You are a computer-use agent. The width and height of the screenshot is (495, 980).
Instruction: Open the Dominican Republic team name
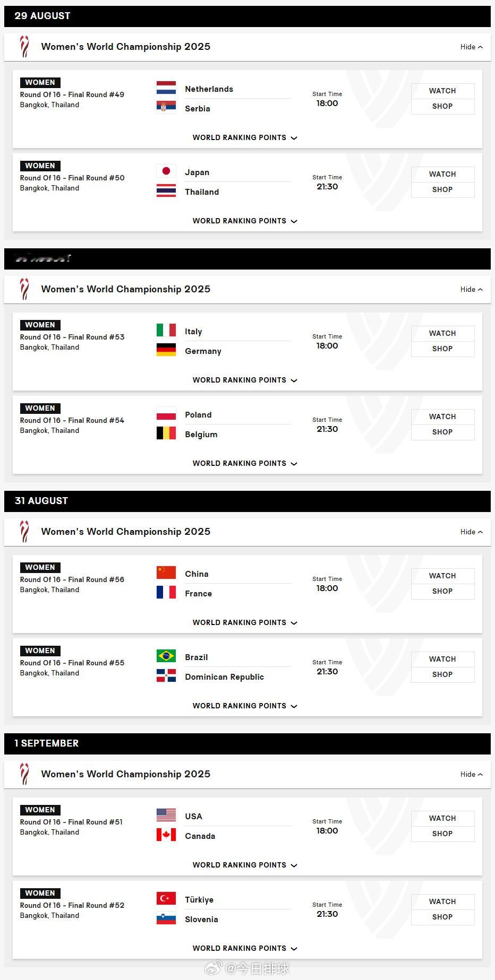224,677
